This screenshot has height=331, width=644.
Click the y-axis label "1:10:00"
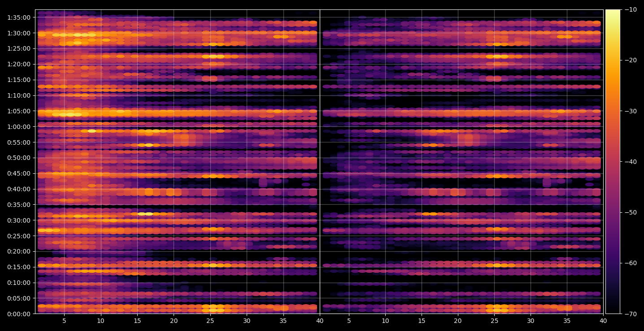tap(19, 95)
